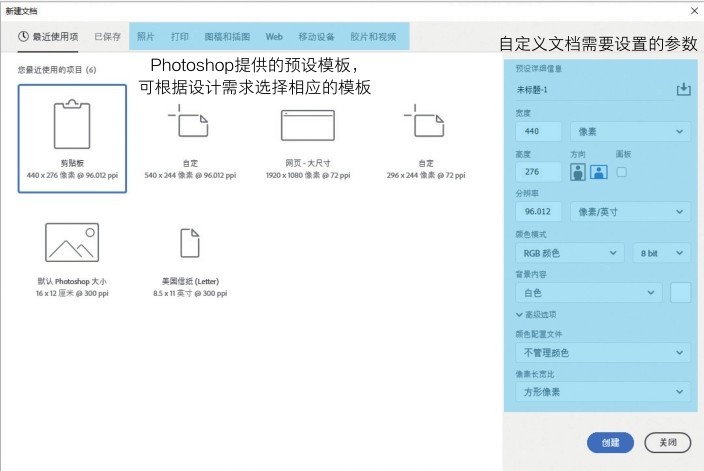Screen dimensions: 704x471
Task: Switch to the 图稿和插图 tab
Action: click(x=227, y=36)
